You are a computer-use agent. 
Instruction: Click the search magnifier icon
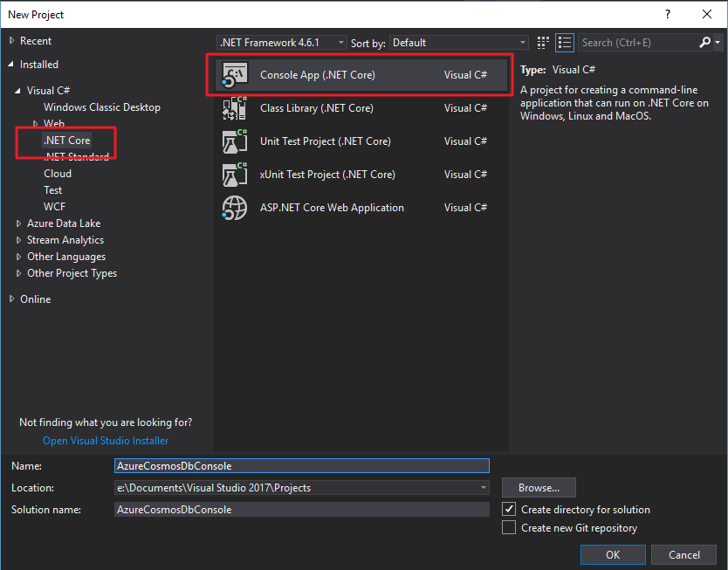(704, 43)
